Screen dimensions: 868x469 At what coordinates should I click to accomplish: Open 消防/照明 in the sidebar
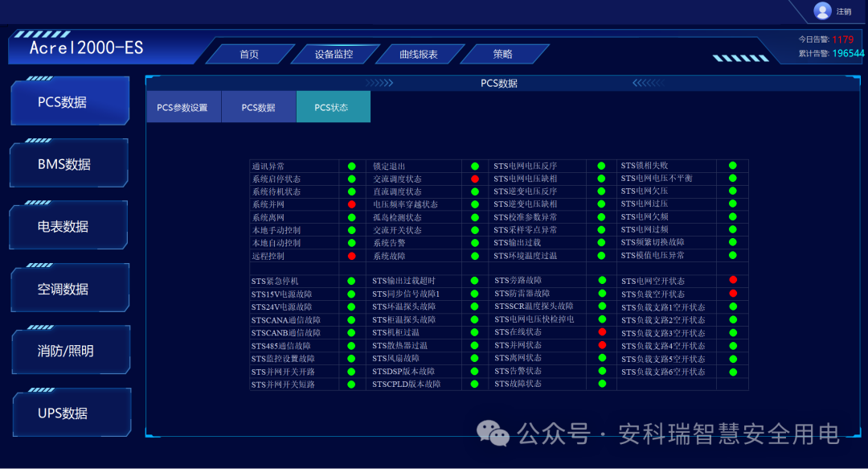tap(70, 351)
